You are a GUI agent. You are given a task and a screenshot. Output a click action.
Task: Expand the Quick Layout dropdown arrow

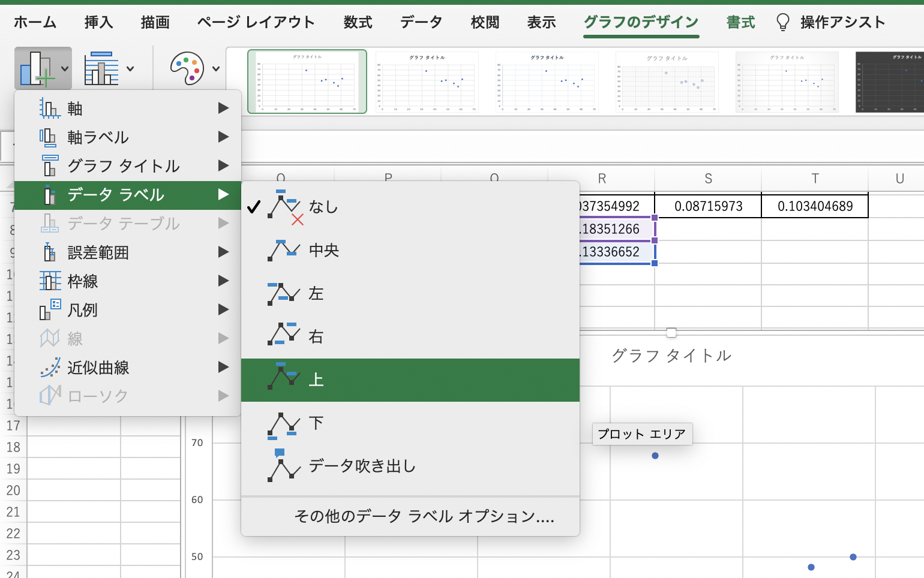(x=130, y=68)
